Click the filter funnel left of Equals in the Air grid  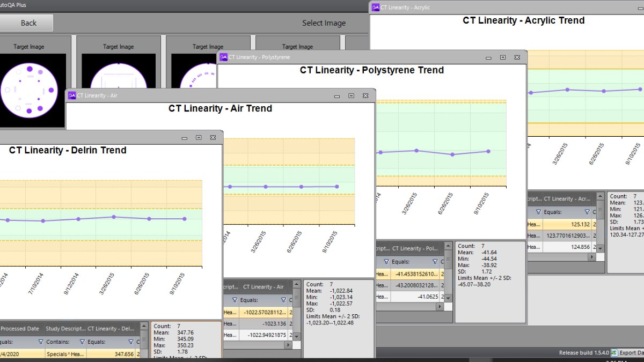click(235, 300)
